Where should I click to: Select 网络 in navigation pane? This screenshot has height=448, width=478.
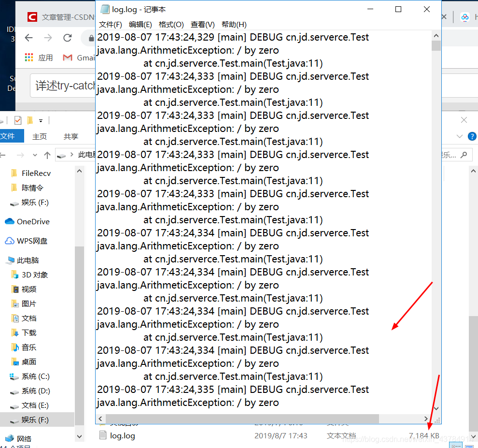(19, 439)
